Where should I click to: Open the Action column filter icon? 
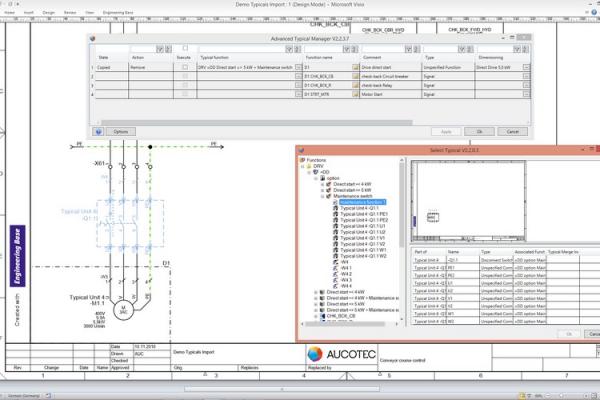[x=160, y=49]
